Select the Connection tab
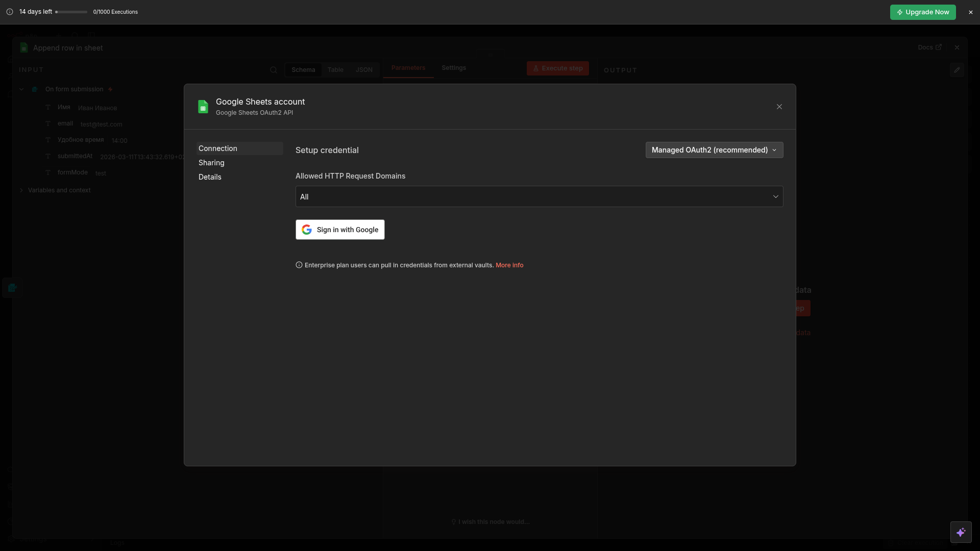Viewport: 980px width, 551px height. coord(218,148)
